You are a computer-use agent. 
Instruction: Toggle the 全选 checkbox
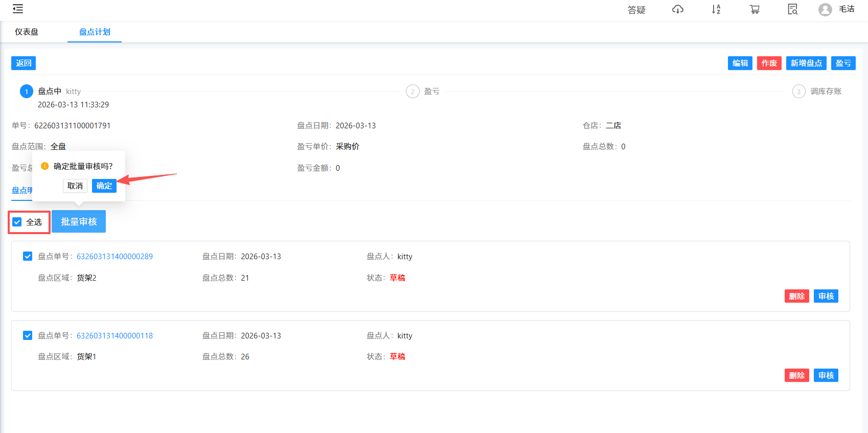tap(17, 222)
